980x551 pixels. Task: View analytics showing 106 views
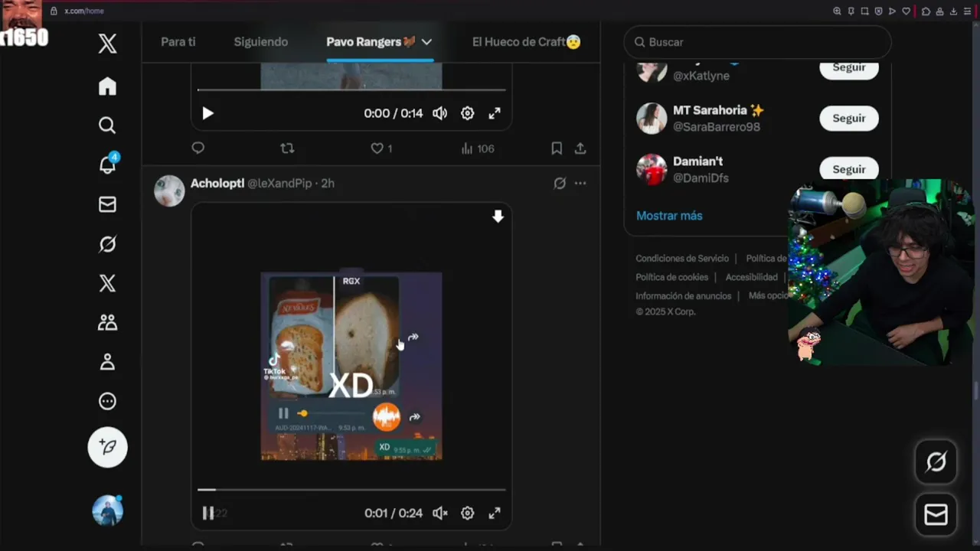[478, 148]
